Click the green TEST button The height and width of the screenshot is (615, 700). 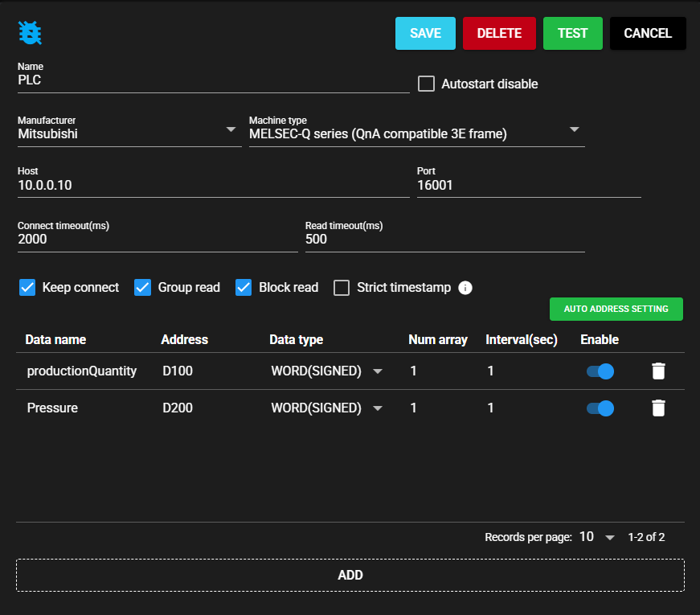[x=572, y=34]
